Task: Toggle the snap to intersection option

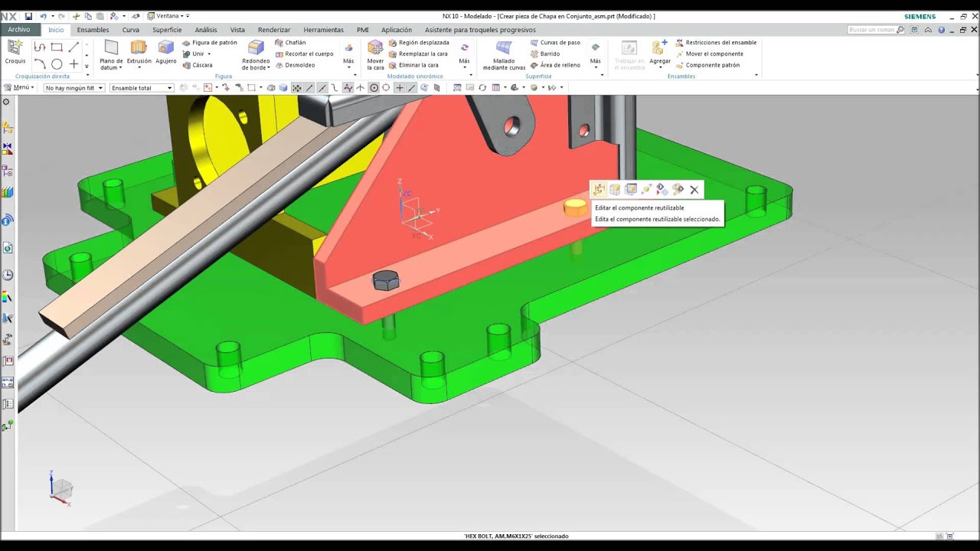Action: 361,88
